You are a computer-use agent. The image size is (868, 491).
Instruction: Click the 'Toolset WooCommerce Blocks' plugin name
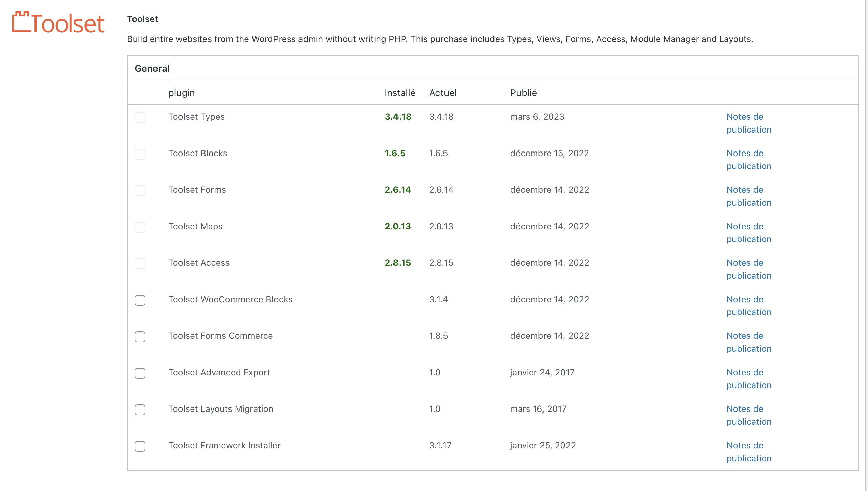(x=231, y=299)
